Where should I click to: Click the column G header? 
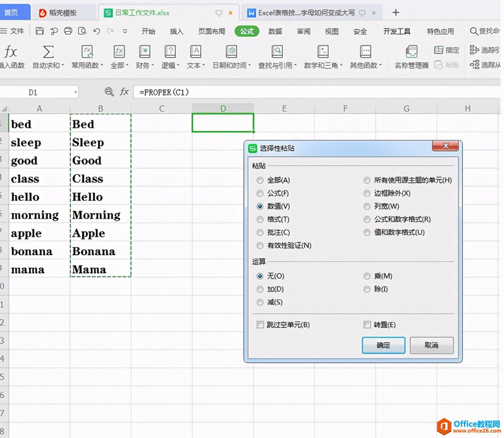(x=406, y=108)
